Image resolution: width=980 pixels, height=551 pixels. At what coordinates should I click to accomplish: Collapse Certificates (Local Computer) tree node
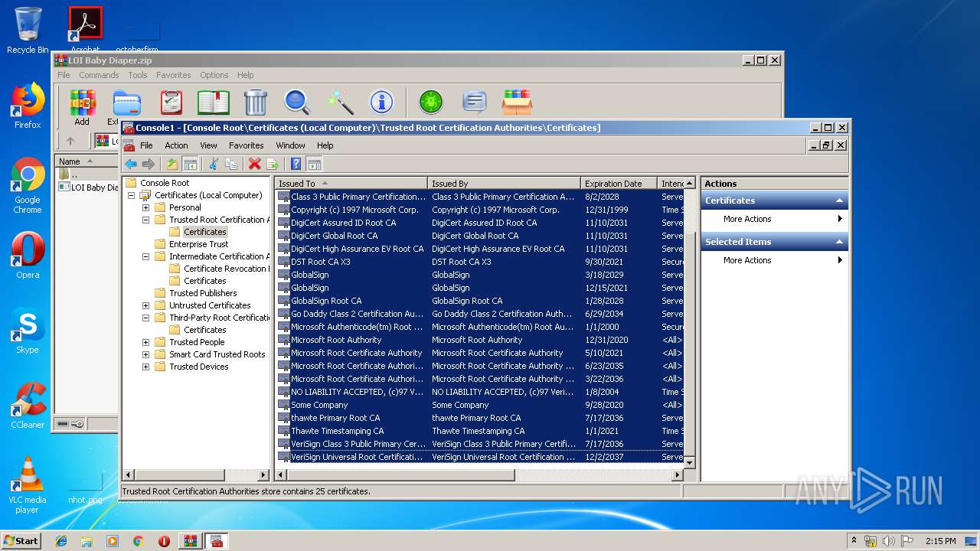pyautogui.click(x=132, y=195)
